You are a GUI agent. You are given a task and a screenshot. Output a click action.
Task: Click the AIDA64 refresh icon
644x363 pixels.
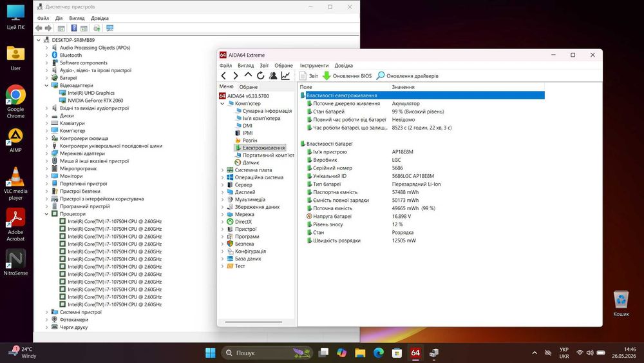(x=260, y=75)
